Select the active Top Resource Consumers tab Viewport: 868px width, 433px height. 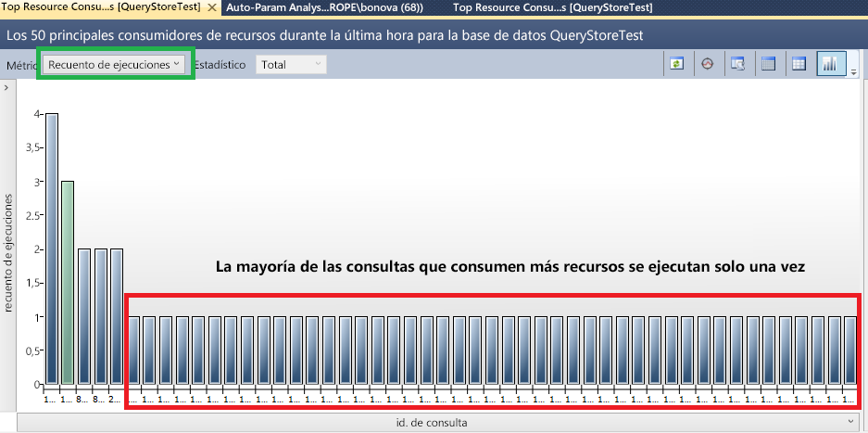101,7
